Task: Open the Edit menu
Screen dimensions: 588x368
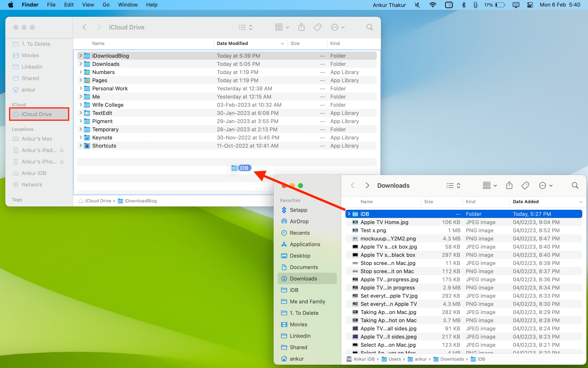Action: tap(69, 5)
